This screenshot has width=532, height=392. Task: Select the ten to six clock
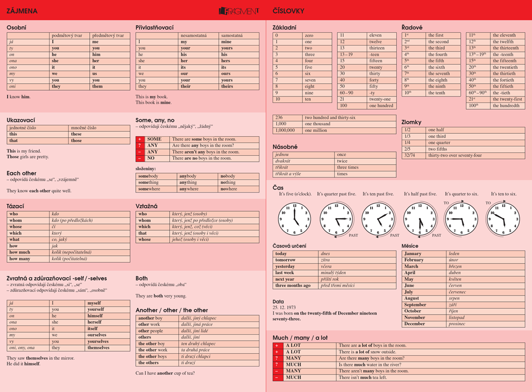(x=503, y=218)
